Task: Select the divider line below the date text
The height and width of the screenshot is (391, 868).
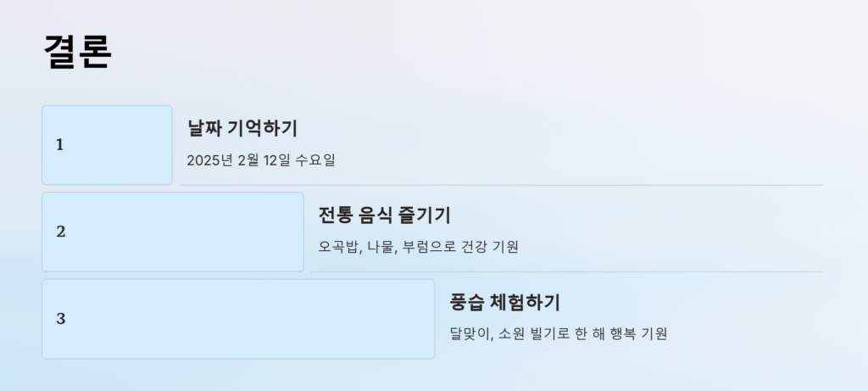Action: coord(501,185)
